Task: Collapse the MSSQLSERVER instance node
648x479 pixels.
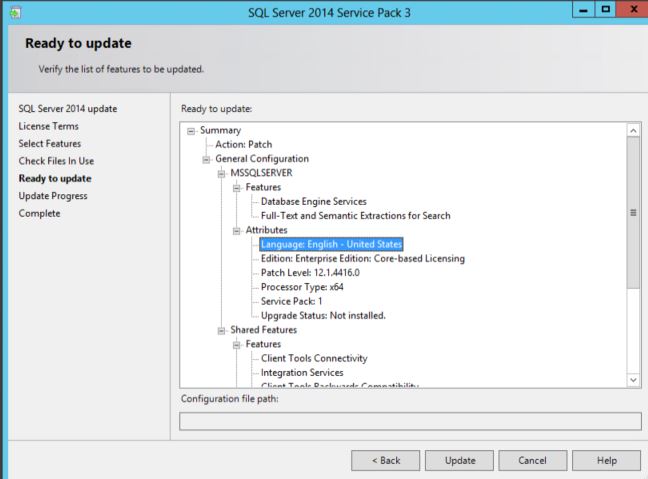Action: pos(222,174)
